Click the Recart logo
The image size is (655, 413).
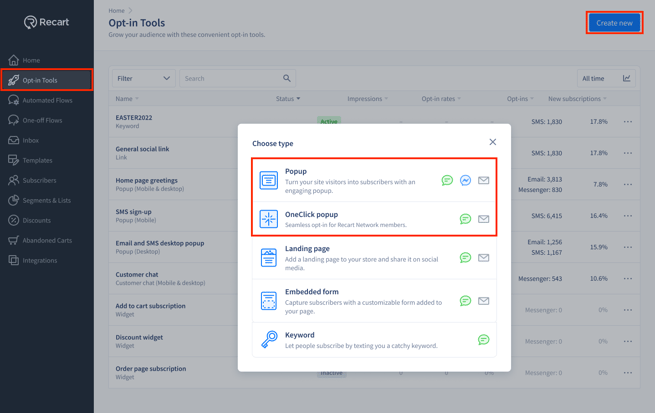[46, 22]
